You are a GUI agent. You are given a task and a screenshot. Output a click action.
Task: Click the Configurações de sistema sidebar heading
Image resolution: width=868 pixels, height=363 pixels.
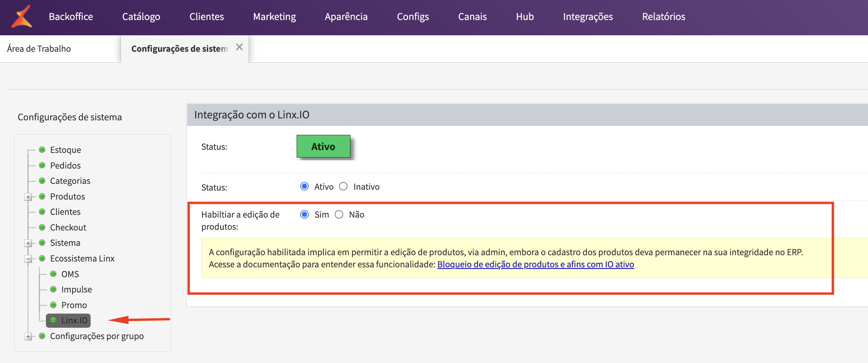70,117
